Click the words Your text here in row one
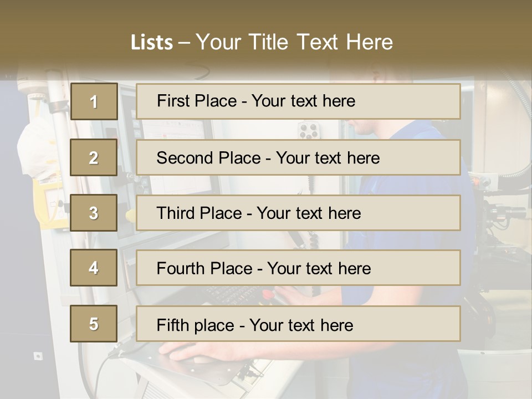This screenshot has height=399, width=532. point(303,101)
